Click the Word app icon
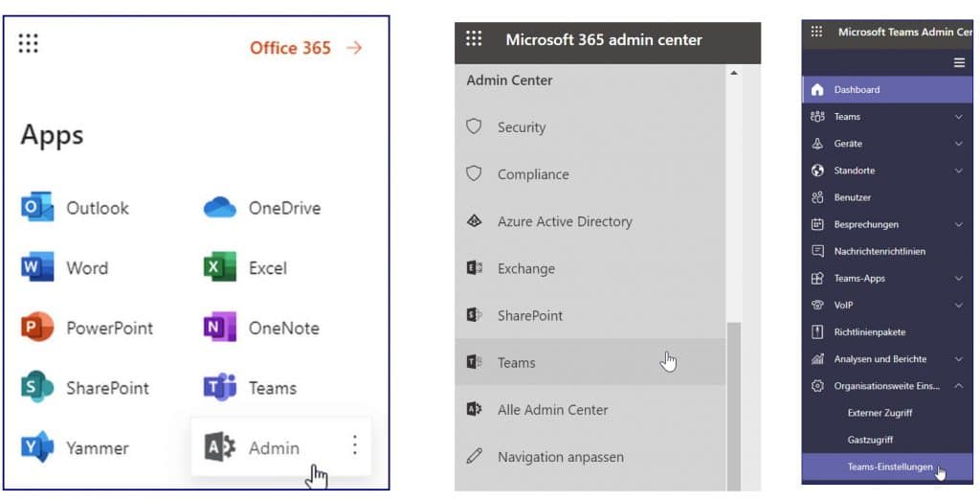Image resolution: width=980 pixels, height=501 pixels. pos(37,268)
